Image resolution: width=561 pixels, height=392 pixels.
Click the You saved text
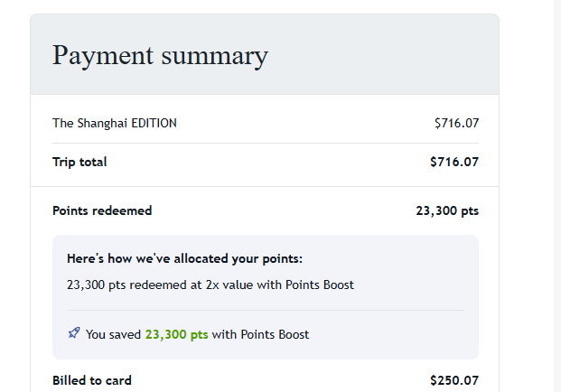pyautogui.click(x=113, y=334)
